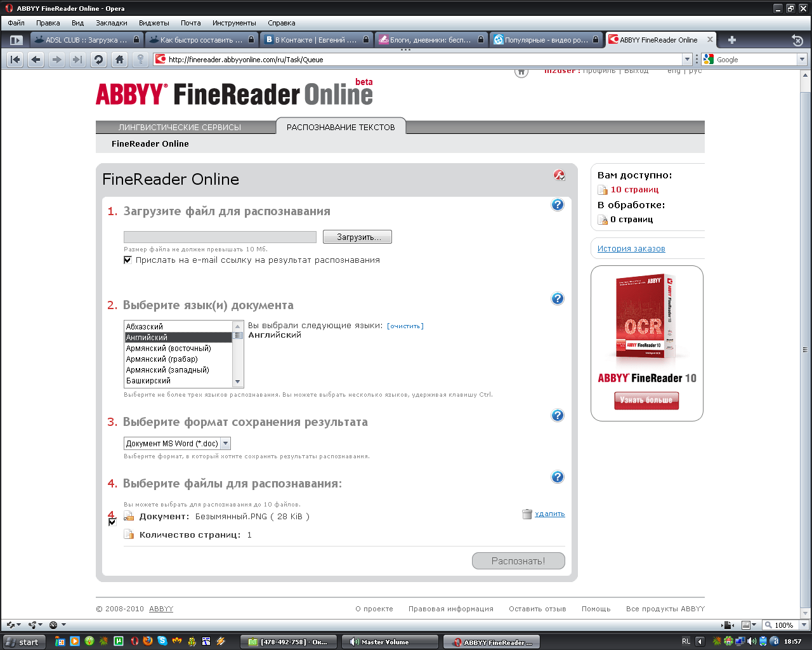
Task: Click Master Volume taskbar button
Action: tap(390, 642)
